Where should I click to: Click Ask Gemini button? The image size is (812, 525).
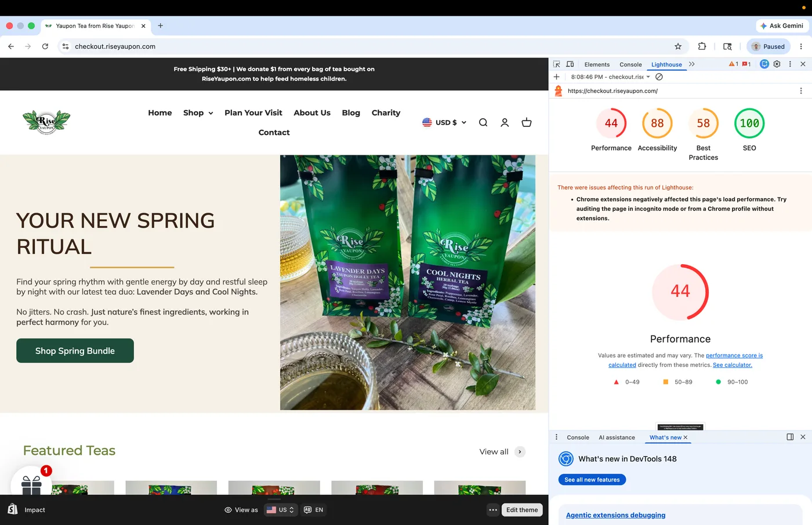tap(782, 25)
